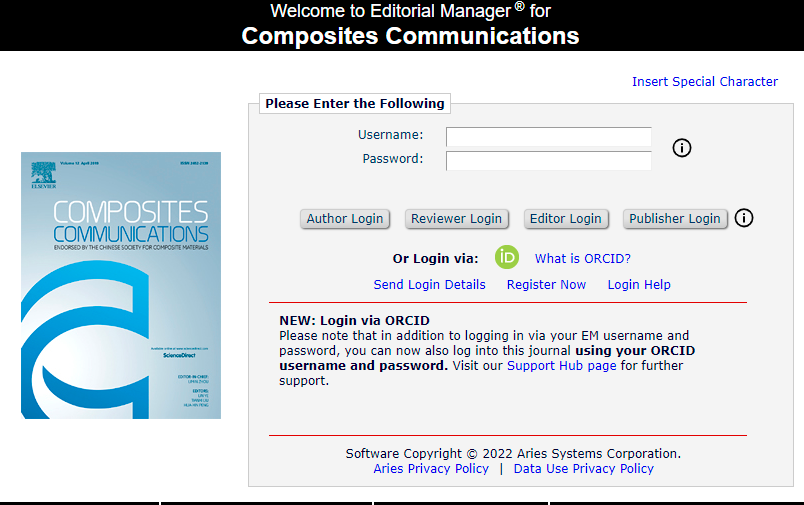Visit the Support Hub page link
The height and width of the screenshot is (505, 804).
coord(561,366)
